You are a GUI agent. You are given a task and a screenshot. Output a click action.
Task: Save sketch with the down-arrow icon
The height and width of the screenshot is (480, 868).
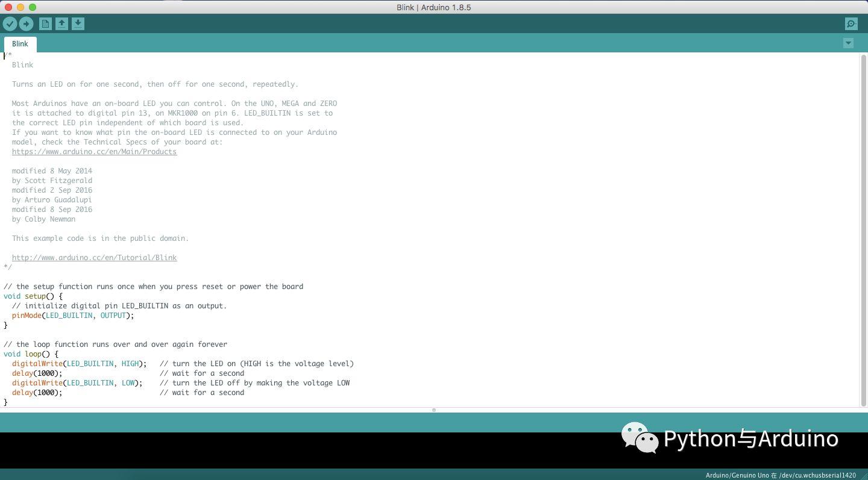pyautogui.click(x=78, y=23)
